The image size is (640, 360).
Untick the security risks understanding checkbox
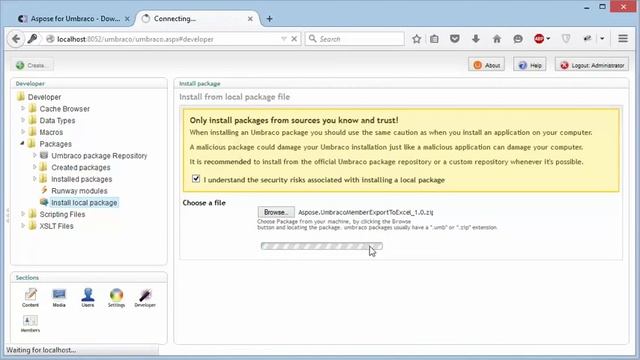196,179
